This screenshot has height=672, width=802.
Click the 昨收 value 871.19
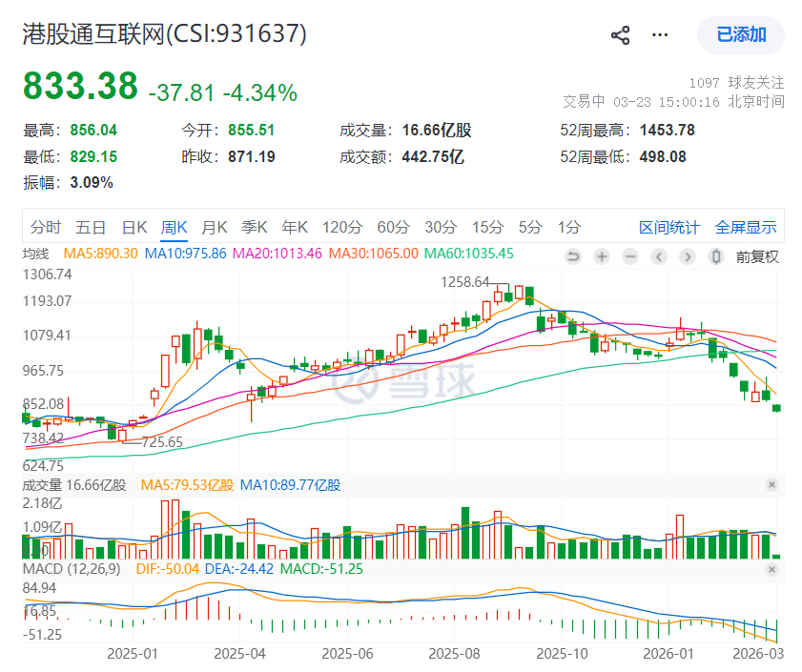[x=251, y=156]
